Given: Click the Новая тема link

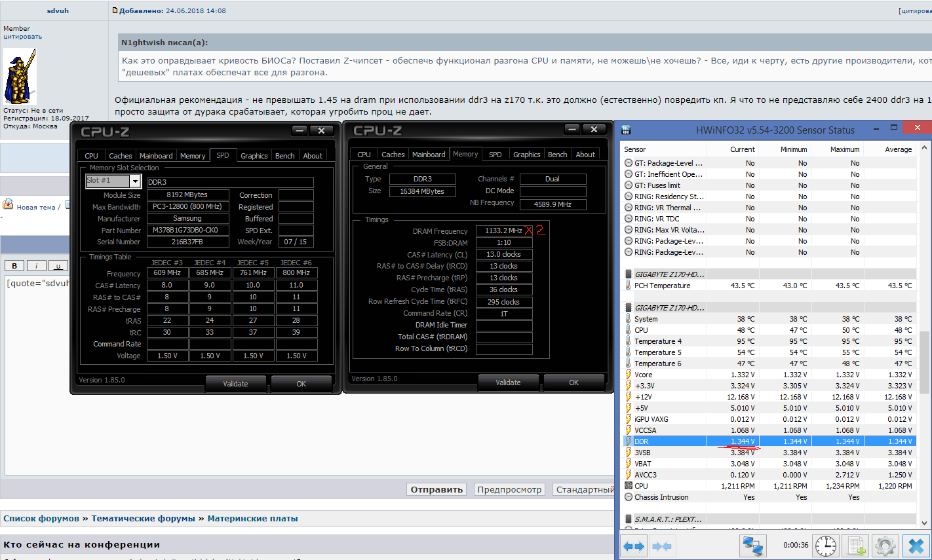Looking at the screenshot, I should point(36,207).
